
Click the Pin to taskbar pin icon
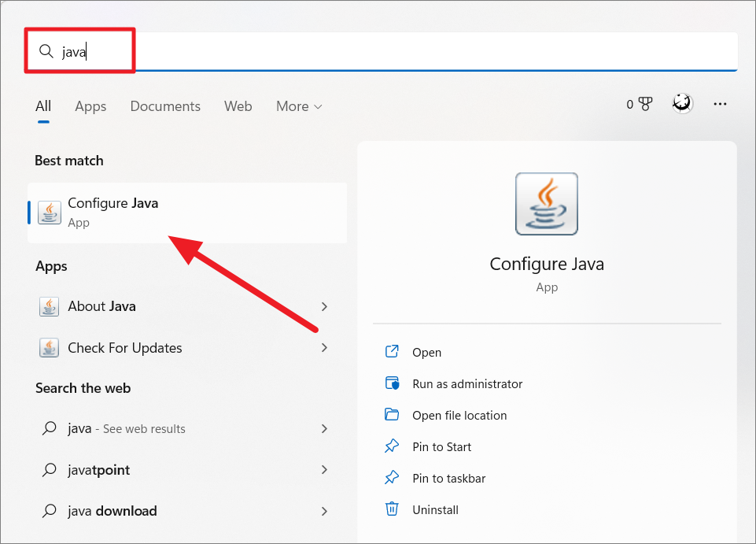pos(392,477)
